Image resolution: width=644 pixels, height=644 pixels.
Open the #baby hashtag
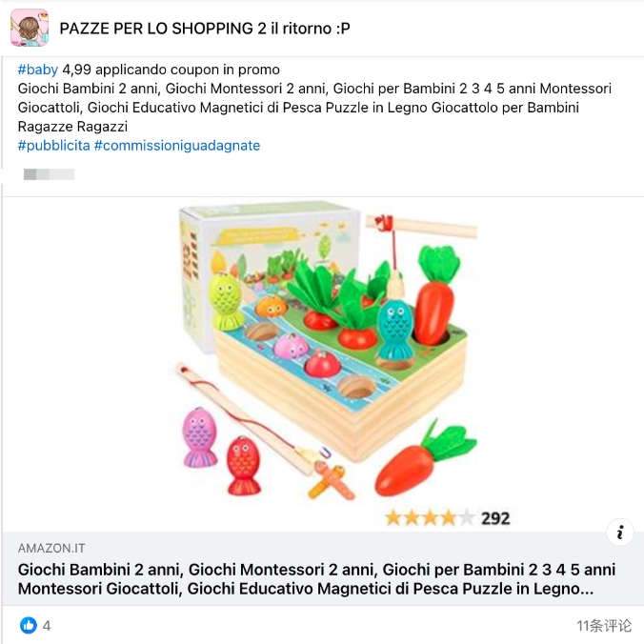(x=38, y=70)
